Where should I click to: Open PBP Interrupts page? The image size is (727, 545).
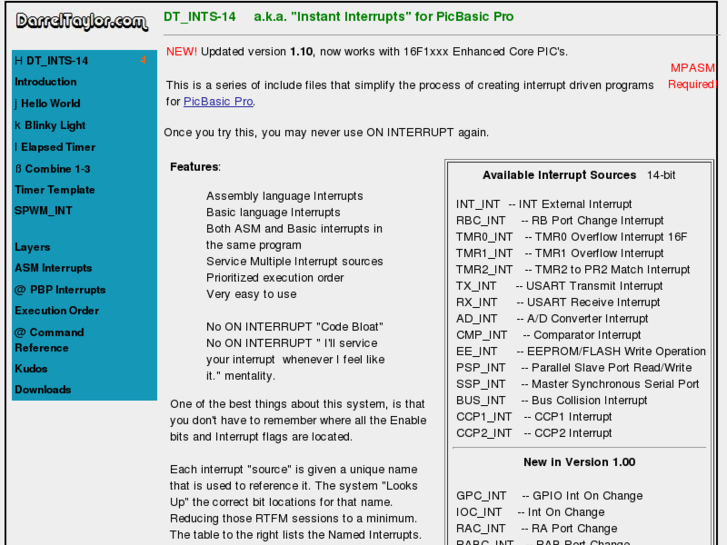pyautogui.click(x=68, y=290)
